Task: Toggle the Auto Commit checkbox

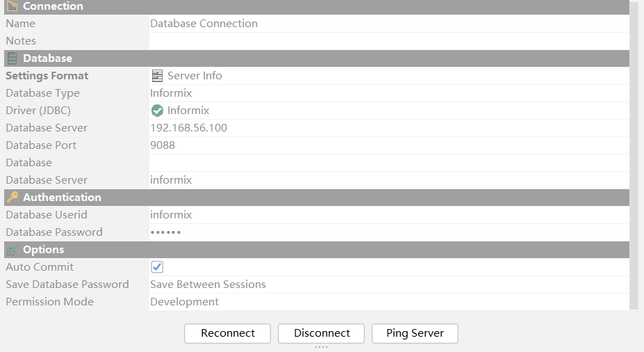Action: point(157,267)
